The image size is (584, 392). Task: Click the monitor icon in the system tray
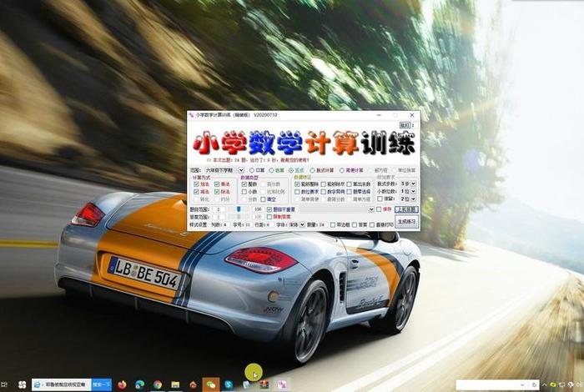[x=563, y=384]
